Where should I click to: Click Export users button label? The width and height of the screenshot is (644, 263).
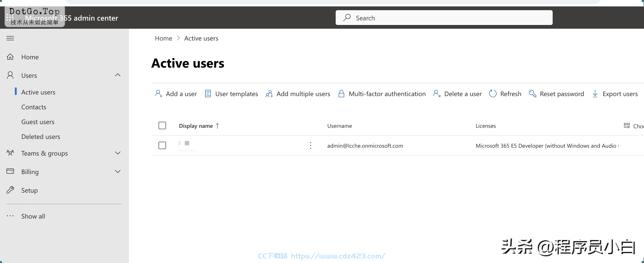tap(620, 94)
